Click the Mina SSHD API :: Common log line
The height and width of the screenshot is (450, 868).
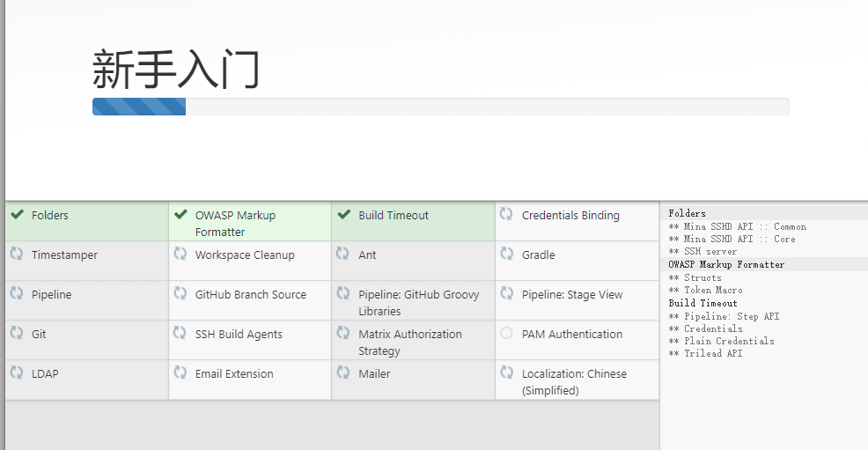click(738, 226)
